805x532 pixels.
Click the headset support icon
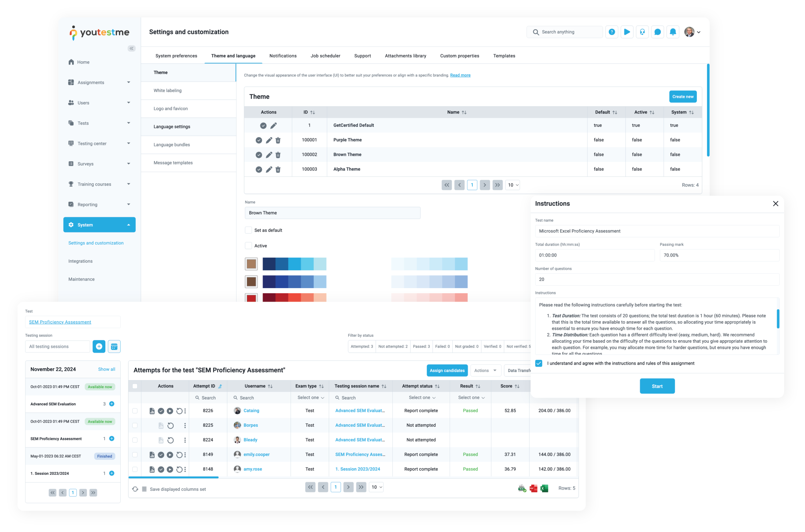click(642, 32)
